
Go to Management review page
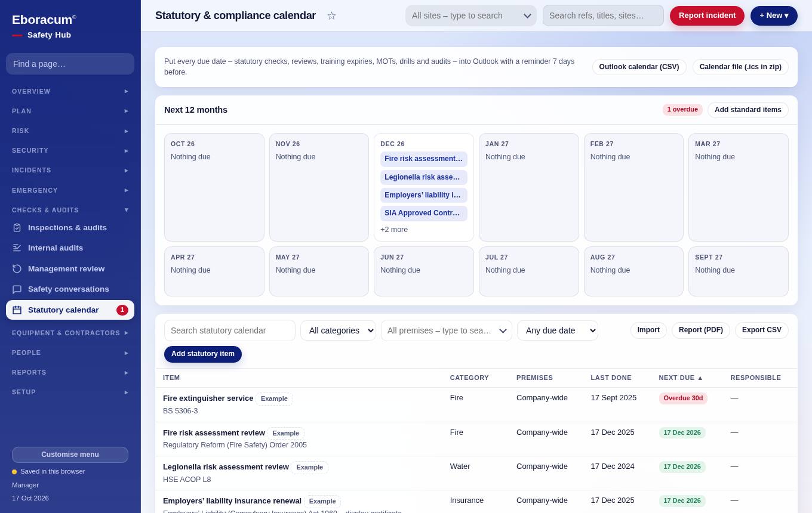point(70,268)
